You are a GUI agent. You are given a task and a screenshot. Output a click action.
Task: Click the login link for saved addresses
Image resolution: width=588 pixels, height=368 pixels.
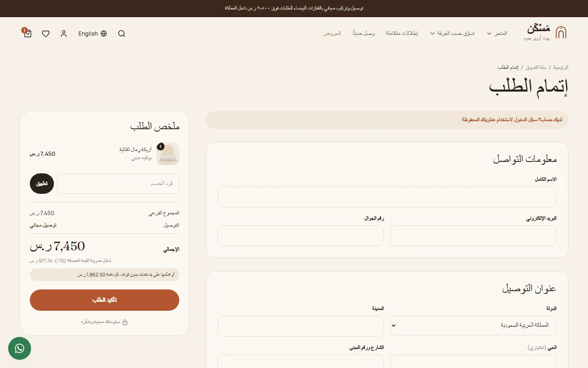[512, 119]
